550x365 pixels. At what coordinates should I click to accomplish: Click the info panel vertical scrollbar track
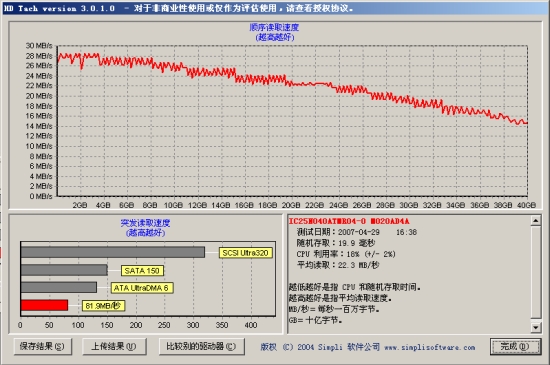coord(536,274)
